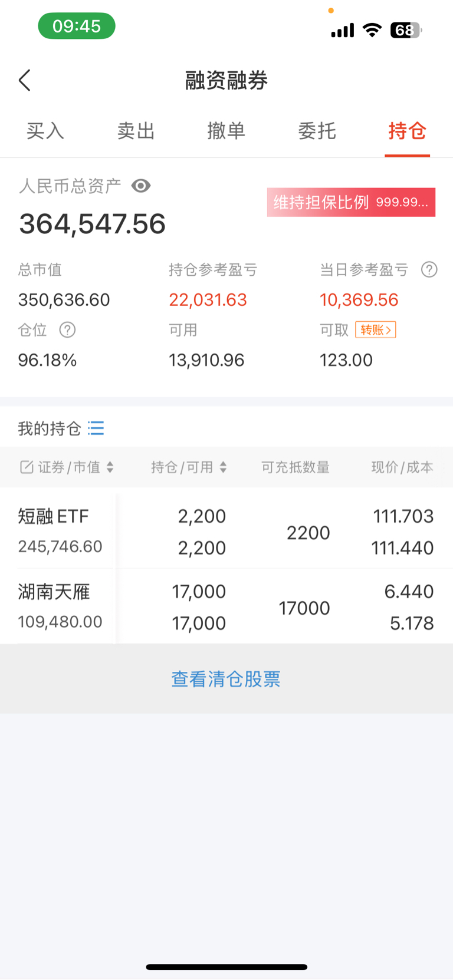The width and height of the screenshot is (453, 980).
Task: Tap the 维持担保比例 red banner
Action: click(351, 203)
